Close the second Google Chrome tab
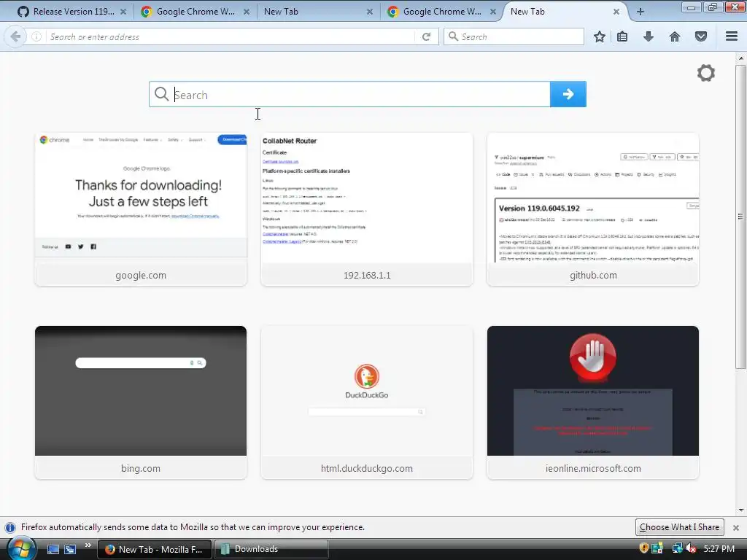The height and width of the screenshot is (560, 747). coord(493,12)
